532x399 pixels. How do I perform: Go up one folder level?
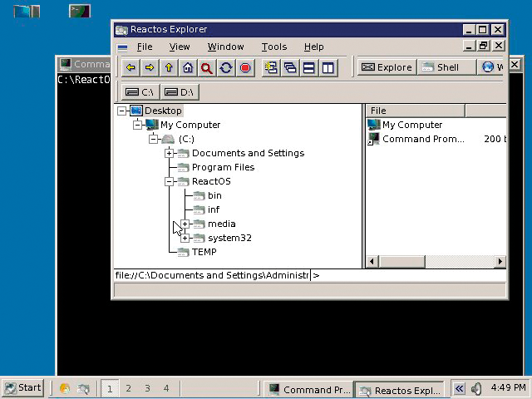(x=169, y=68)
